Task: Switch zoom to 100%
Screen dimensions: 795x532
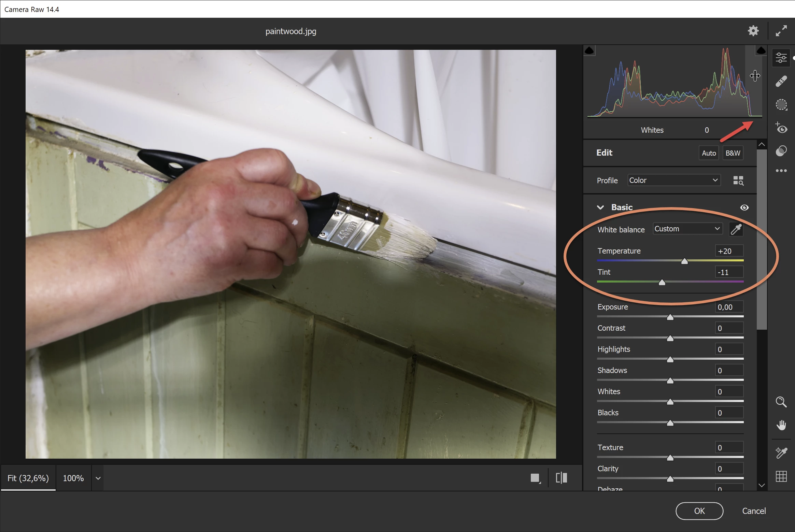Action: pyautogui.click(x=73, y=478)
